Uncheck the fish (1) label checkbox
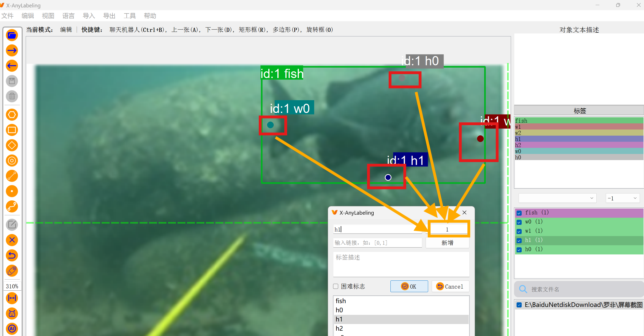Image resolution: width=644 pixels, height=336 pixels. coord(519,213)
